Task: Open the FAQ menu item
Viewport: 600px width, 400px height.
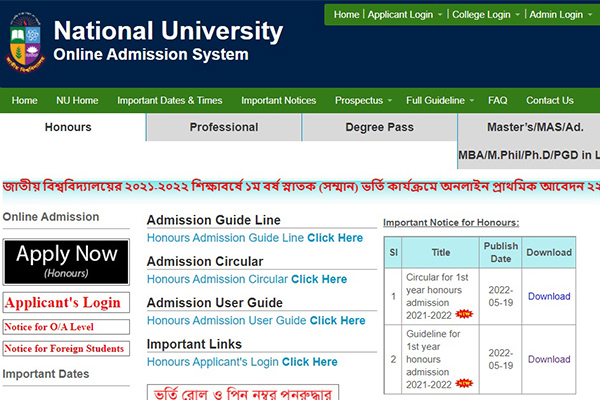Action: tap(497, 100)
